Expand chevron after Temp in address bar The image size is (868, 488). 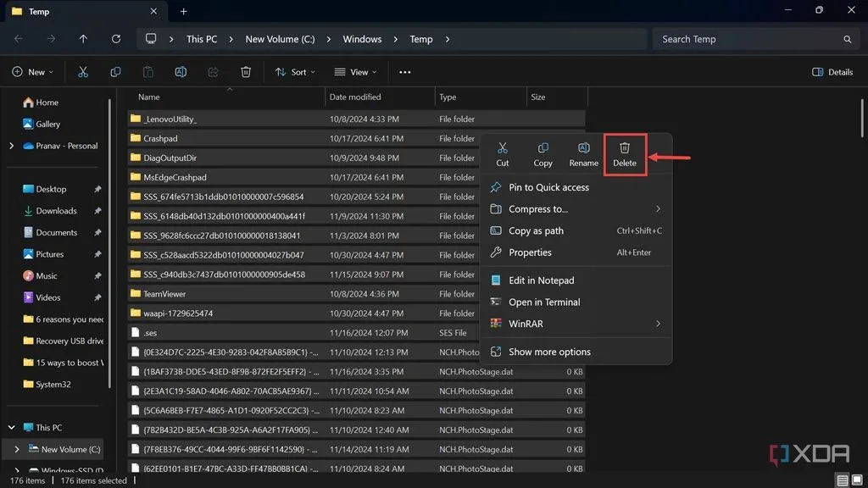(448, 39)
